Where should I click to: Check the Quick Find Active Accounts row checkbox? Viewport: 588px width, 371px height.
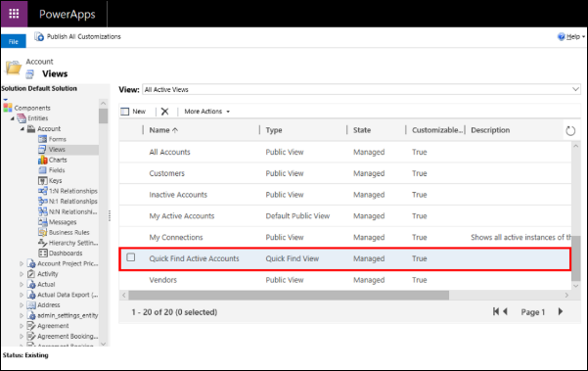tap(130, 257)
